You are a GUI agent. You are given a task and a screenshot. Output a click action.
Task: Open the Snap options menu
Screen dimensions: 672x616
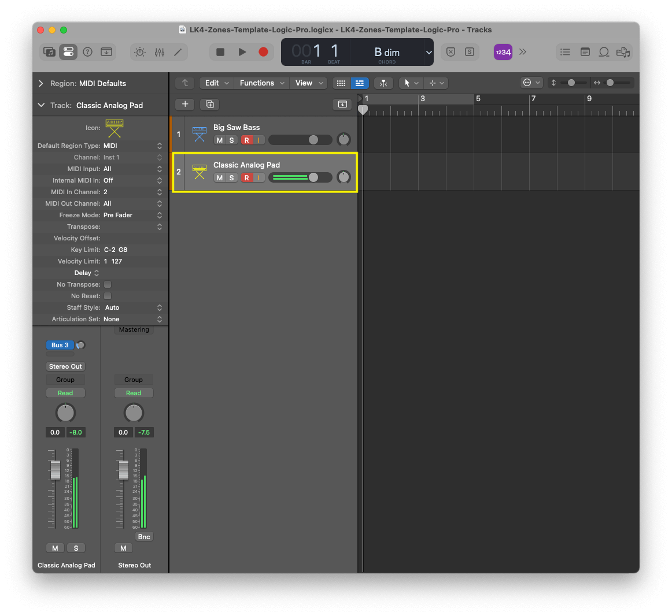(x=531, y=83)
